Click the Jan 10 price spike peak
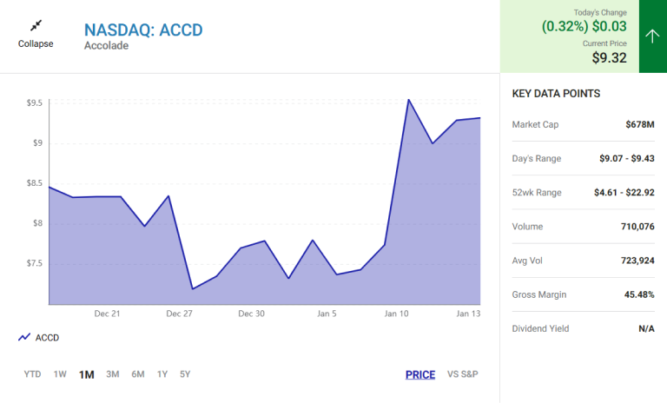The width and height of the screenshot is (667, 403). coord(408,100)
